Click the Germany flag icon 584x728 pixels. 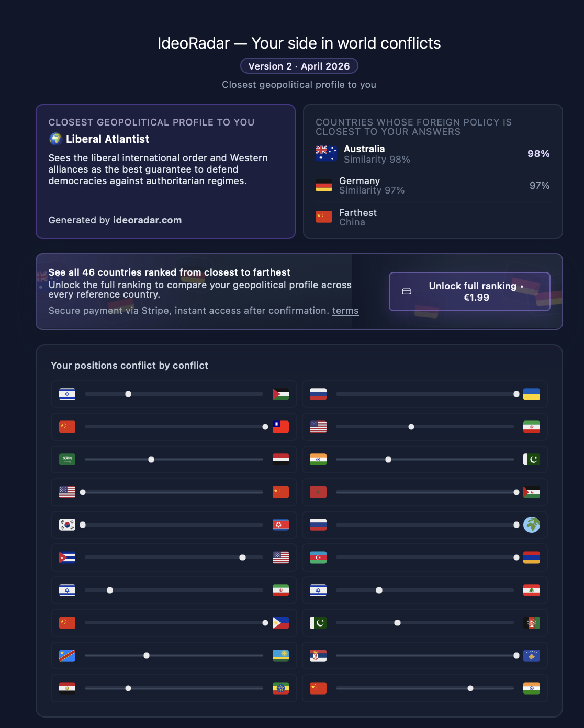click(x=324, y=185)
